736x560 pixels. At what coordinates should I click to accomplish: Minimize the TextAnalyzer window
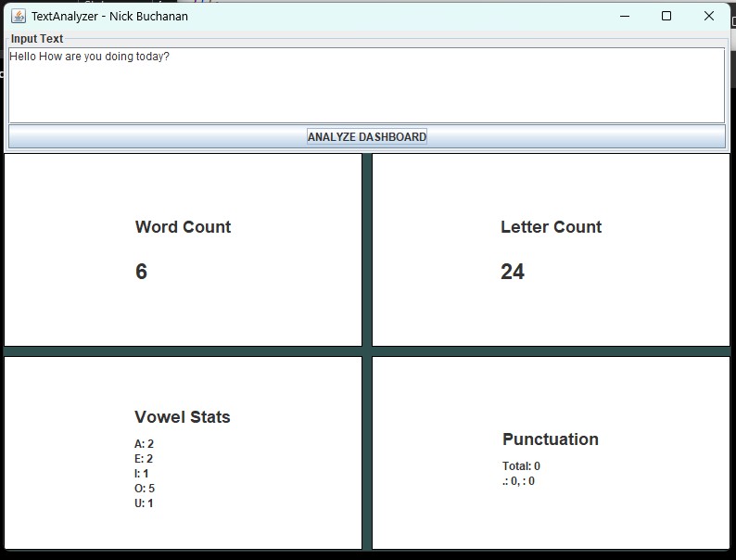tap(624, 16)
